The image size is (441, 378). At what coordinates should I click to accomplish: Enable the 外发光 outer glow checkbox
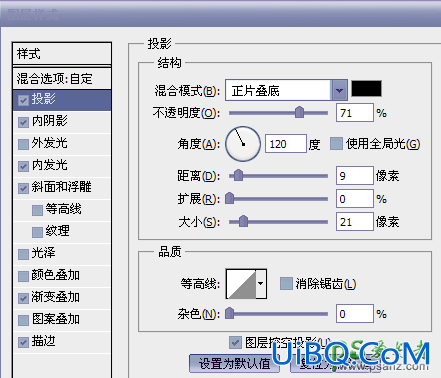(23, 144)
